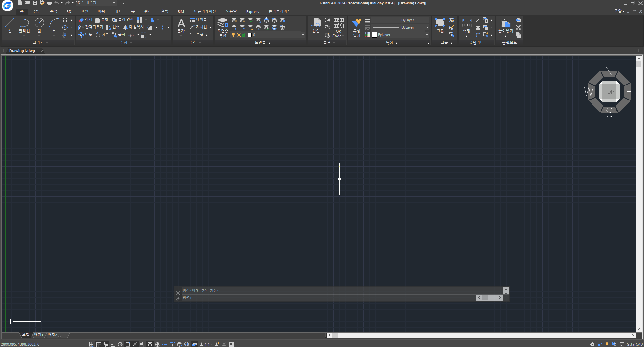This screenshot has width=644, height=347.
Task: Open the annotation scale 1:1 dropdown
Action: click(x=209, y=344)
